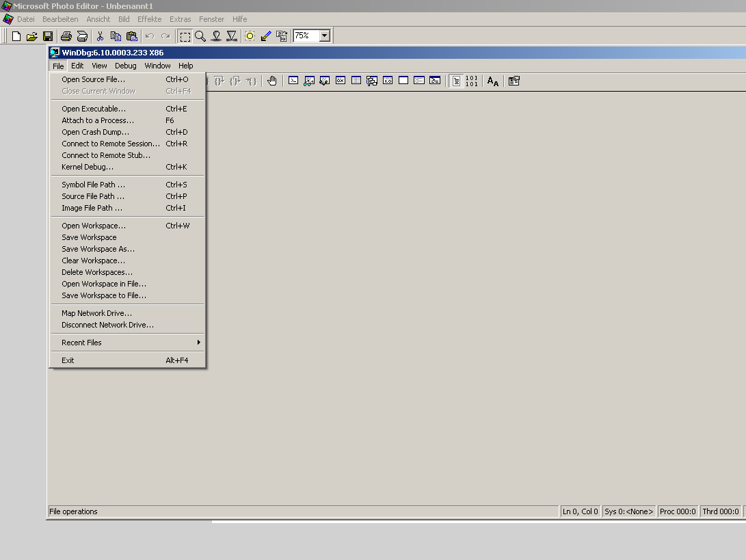Select the Smudge tool
Image resolution: width=746 pixels, height=560 pixels.
pos(216,36)
